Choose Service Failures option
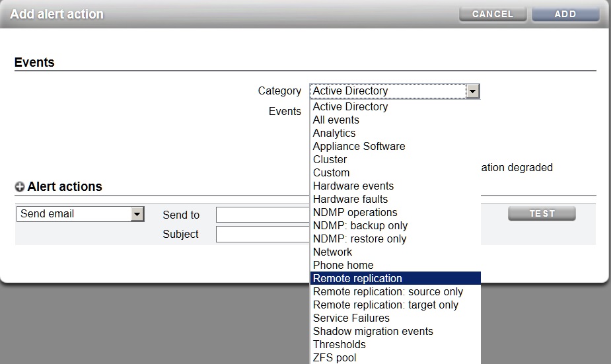 (x=396, y=318)
